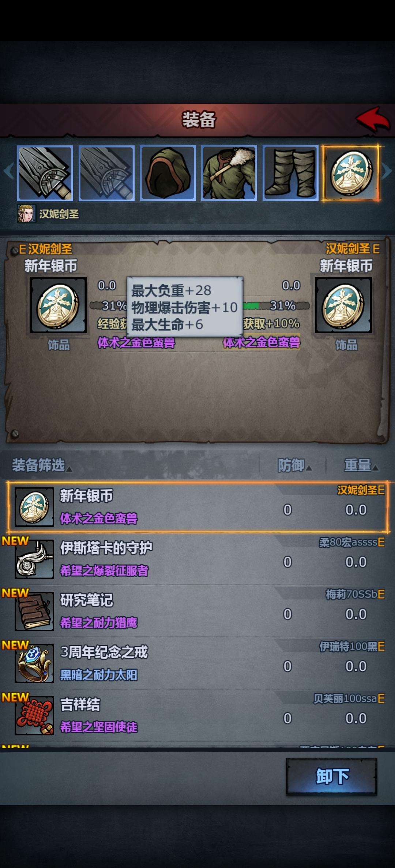This screenshot has height=868, width=395.
Task: Select the first sword weapon slot
Action: pos(45,173)
